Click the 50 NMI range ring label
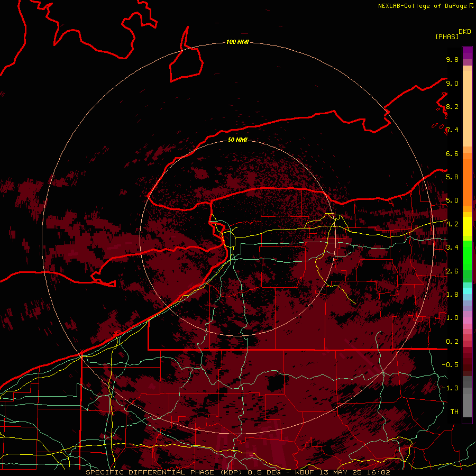The width and height of the screenshot is (476, 476). tap(237, 140)
